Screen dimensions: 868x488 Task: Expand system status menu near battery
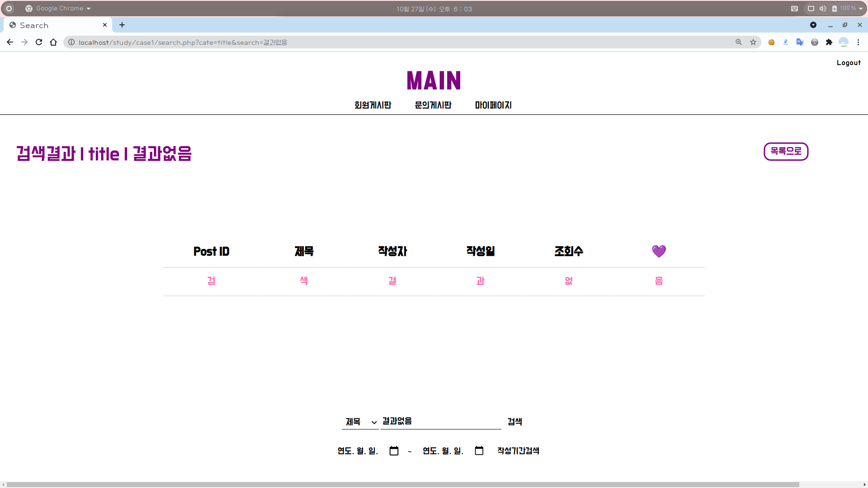[x=861, y=9]
